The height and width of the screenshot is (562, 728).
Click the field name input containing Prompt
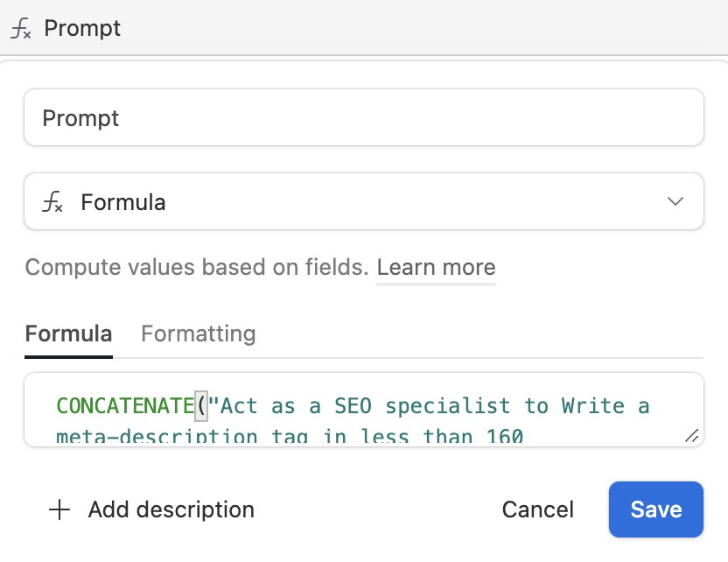[363, 117]
